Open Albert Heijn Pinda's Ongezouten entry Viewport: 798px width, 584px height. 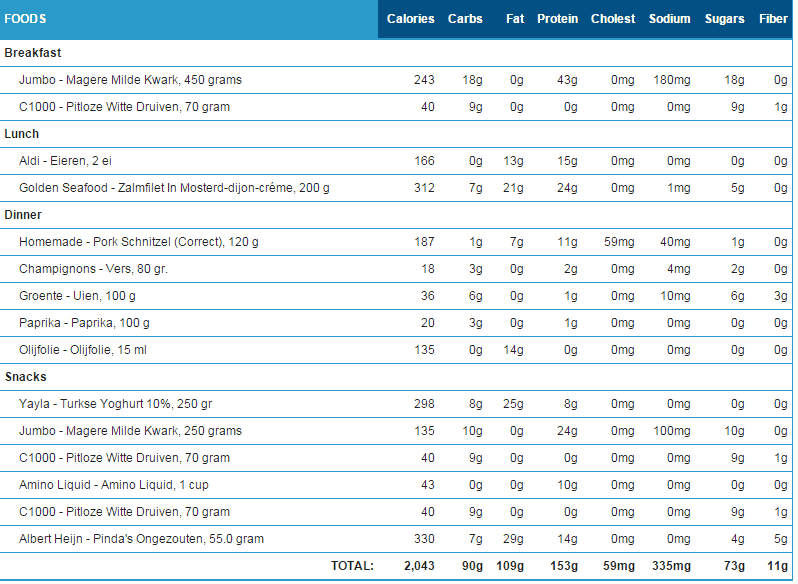coord(141,539)
